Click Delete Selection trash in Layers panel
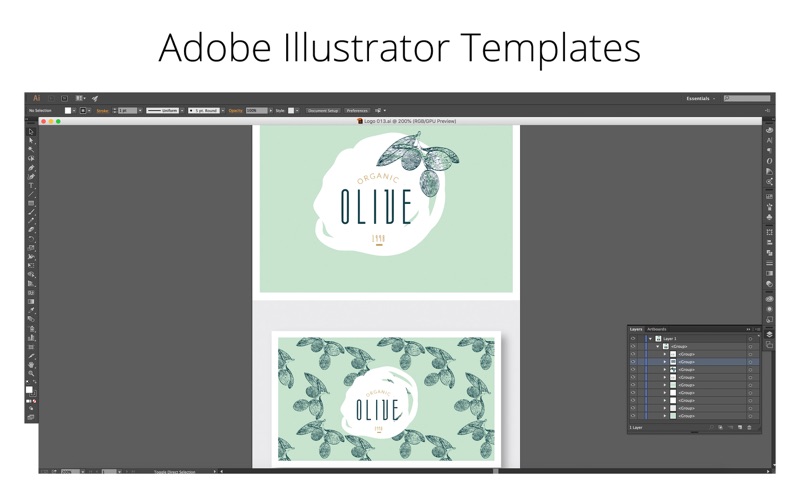 [x=749, y=428]
